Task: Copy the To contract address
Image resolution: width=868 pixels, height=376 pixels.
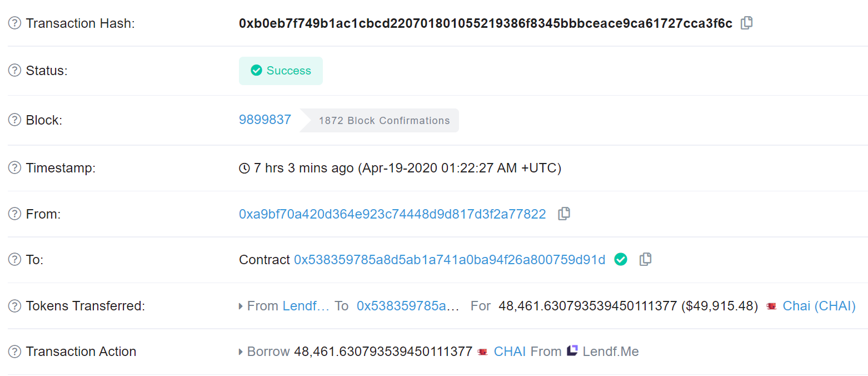Action: 645,259
